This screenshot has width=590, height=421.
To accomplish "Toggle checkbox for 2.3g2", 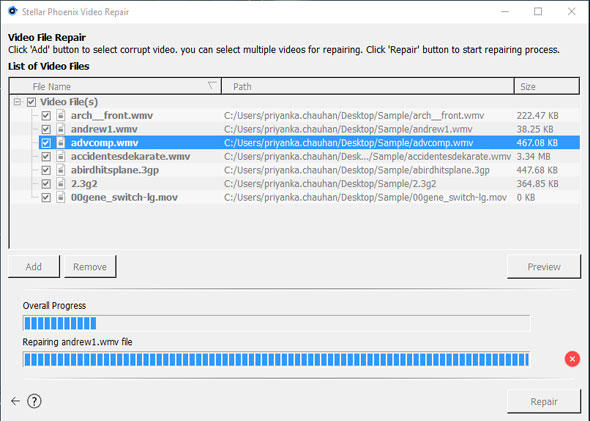I will point(46,184).
